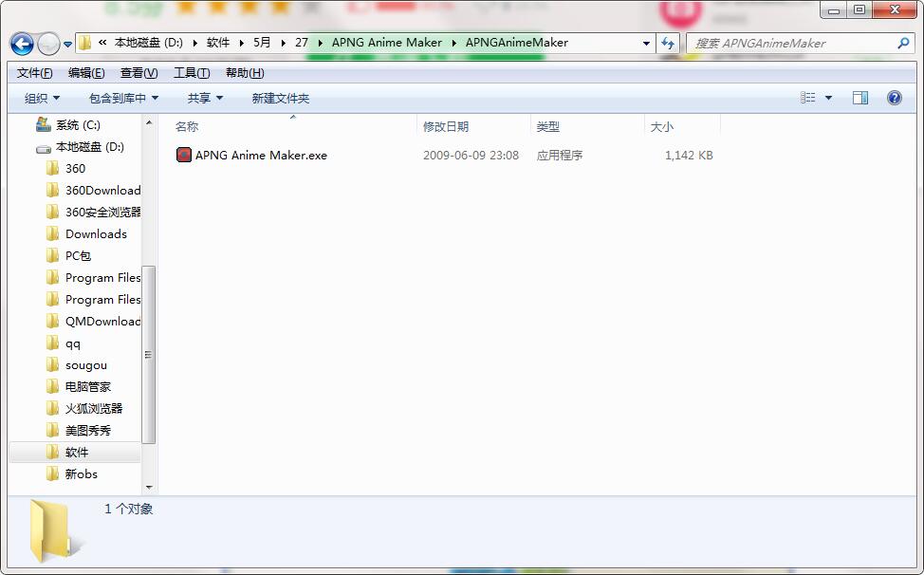Click the folder icon beside Downloads
Viewport: 924px width, 575px height.
pos(52,233)
